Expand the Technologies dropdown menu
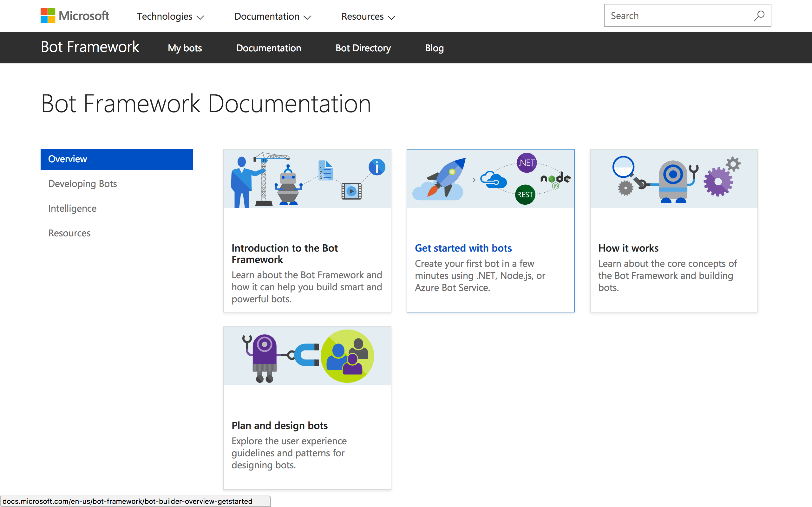This screenshot has width=812, height=507. [170, 16]
